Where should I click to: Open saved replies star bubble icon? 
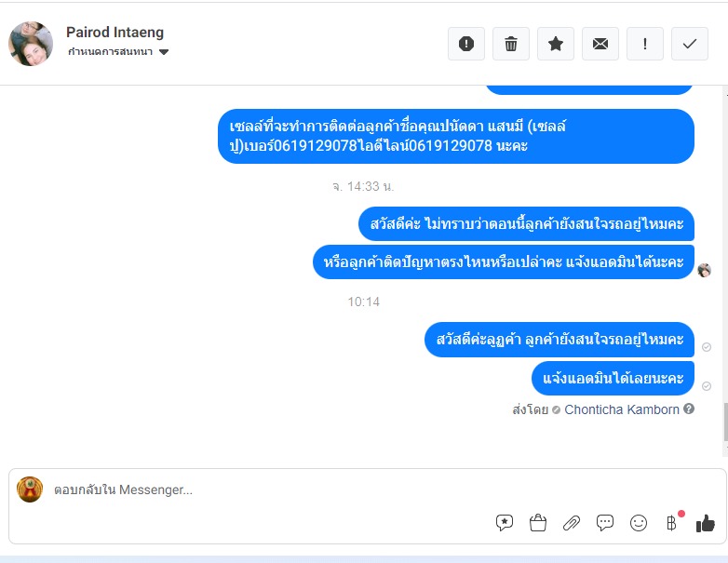tap(505, 523)
